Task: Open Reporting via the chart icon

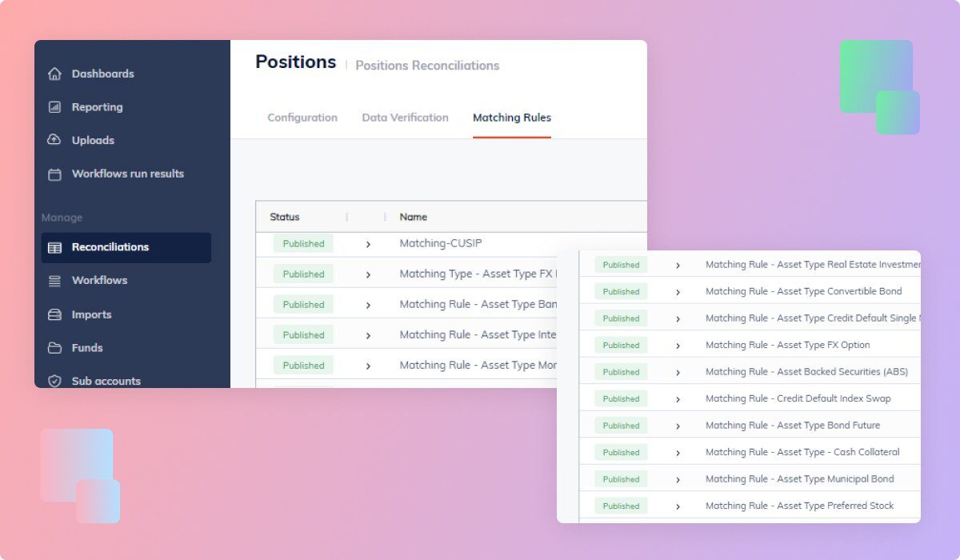Action: click(x=54, y=106)
